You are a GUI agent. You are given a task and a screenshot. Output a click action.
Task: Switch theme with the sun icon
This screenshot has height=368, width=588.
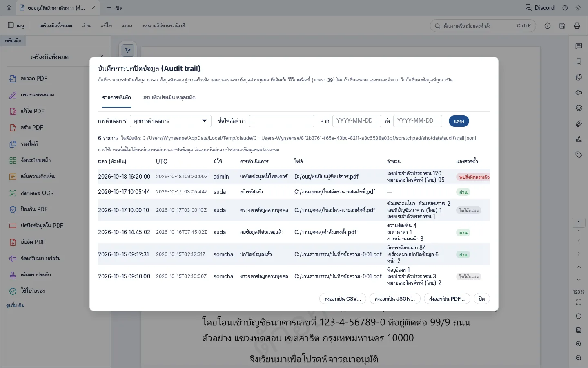coord(578,8)
